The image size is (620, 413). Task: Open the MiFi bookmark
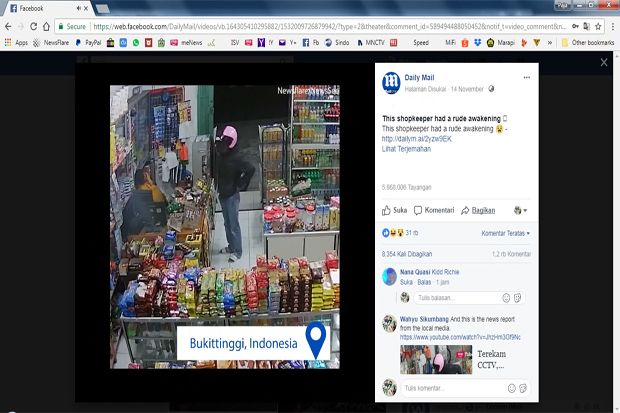coord(450,43)
